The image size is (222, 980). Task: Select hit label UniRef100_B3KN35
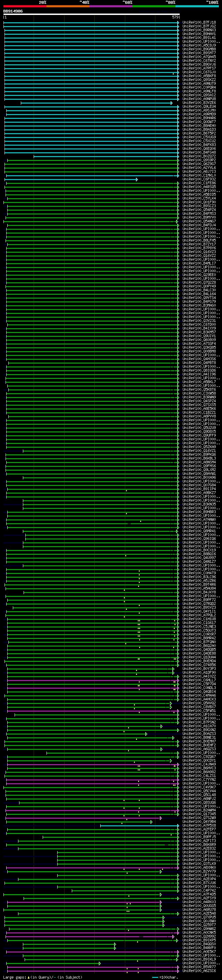[199, 504]
